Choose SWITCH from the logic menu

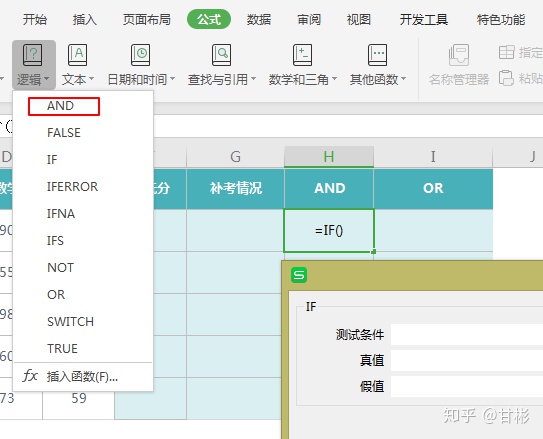coord(83,322)
